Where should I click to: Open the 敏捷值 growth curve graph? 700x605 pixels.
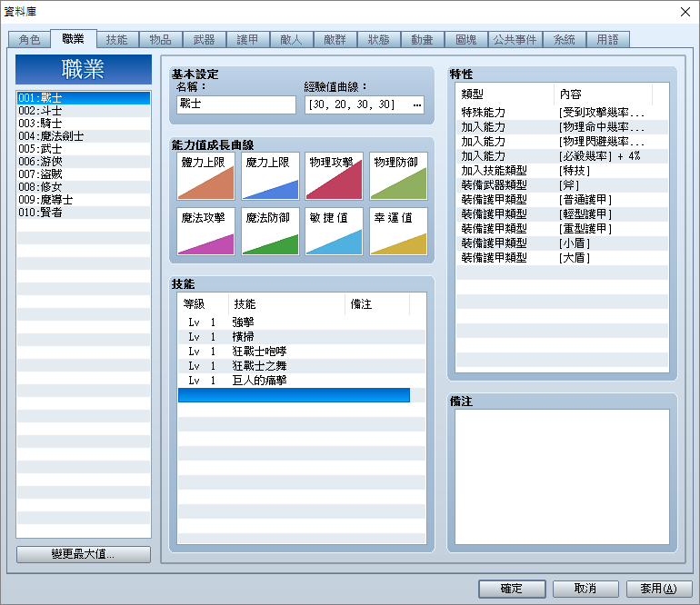coord(334,231)
